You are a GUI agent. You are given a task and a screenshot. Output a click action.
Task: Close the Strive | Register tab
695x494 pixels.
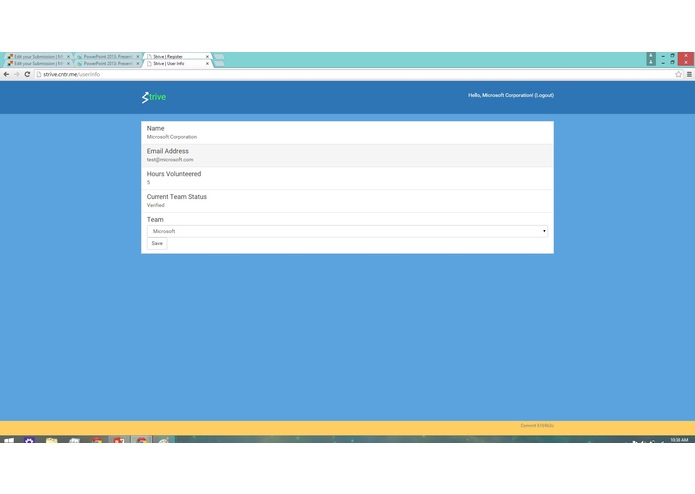(207, 57)
